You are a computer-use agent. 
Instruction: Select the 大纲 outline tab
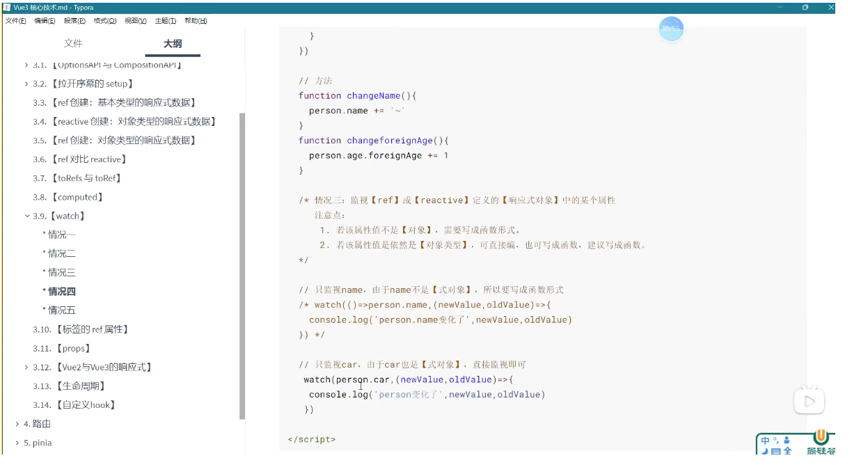pos(173,43)
